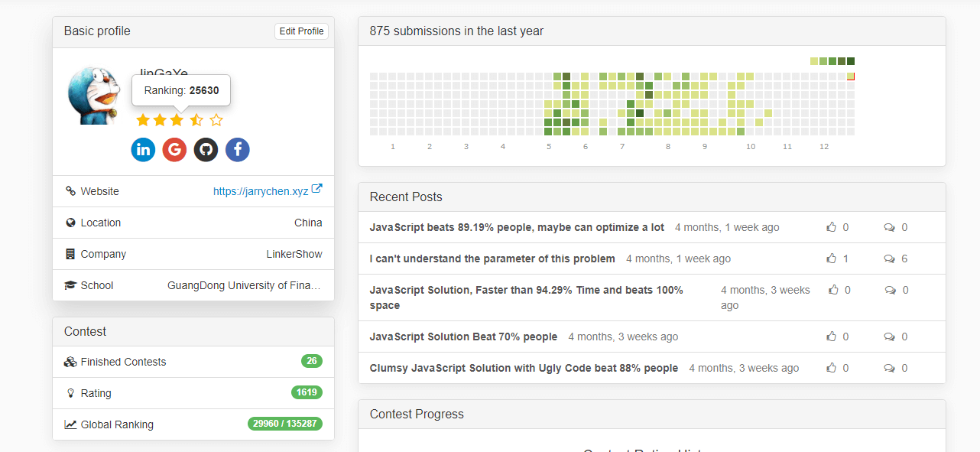Image resolution: width=980 pixels, height=452 pixels.
Task: Open post 'JavaScript beats 89.19% people'
Action: coord(517,227)
